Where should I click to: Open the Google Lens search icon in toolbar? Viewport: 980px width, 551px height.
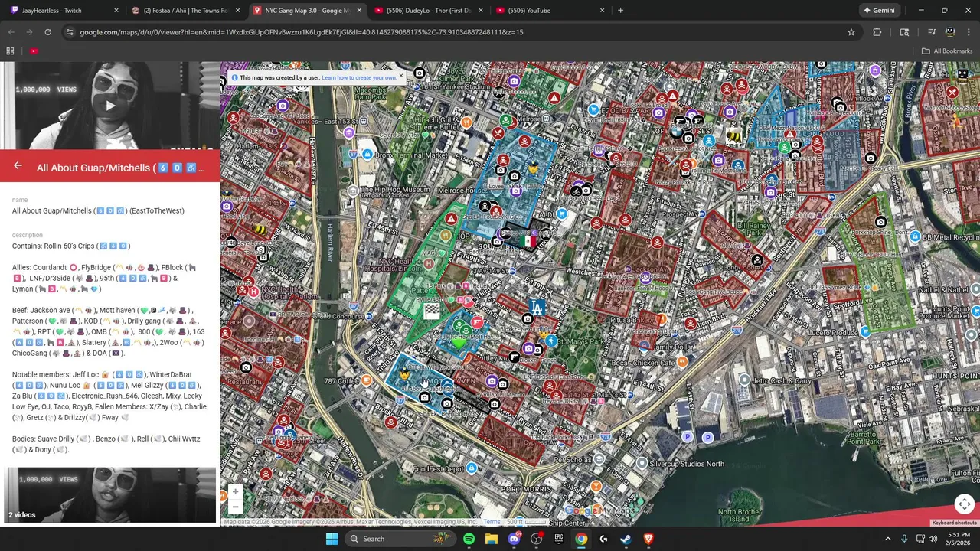904,32
